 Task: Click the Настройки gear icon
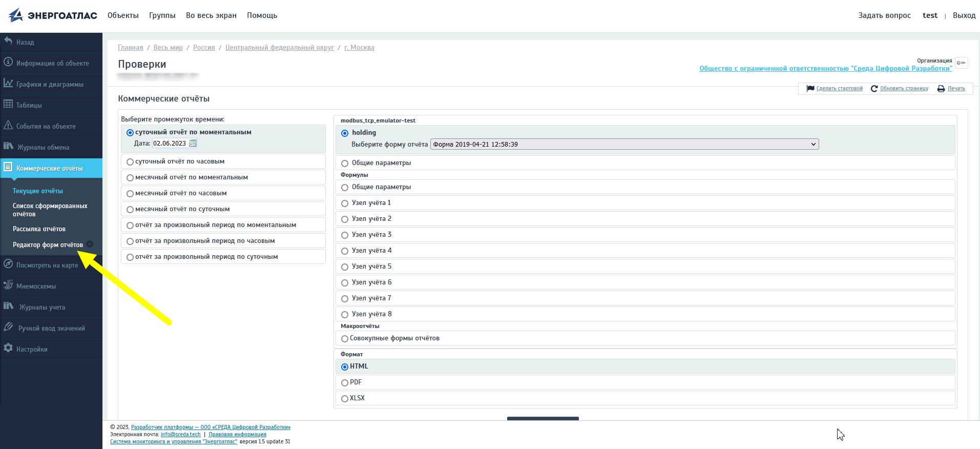[8, 348]
